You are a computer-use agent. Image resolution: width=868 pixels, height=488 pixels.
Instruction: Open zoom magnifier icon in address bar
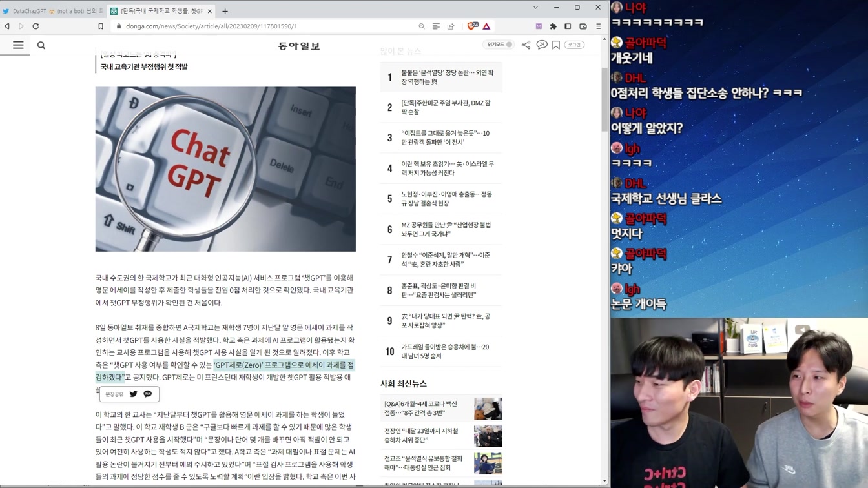tap(422, 26)
